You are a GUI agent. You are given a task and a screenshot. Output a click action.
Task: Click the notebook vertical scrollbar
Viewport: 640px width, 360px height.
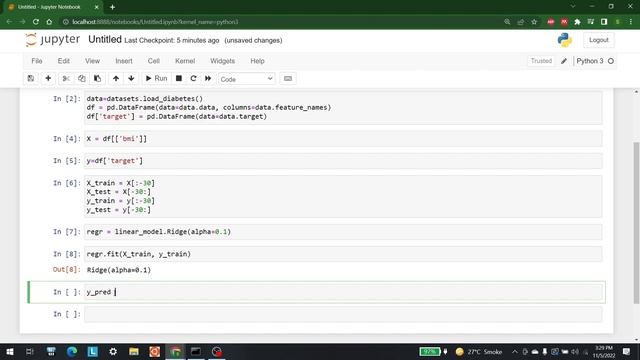(636, 222)
